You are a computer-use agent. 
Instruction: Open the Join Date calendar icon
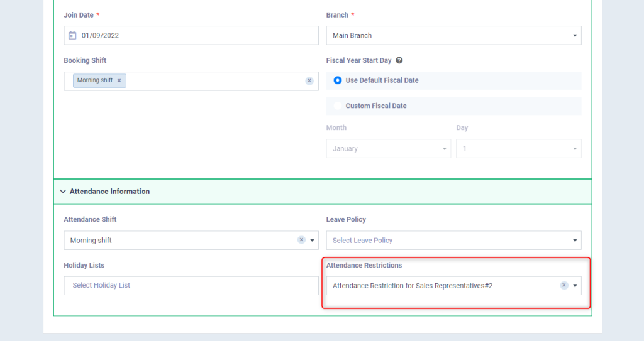72,35
